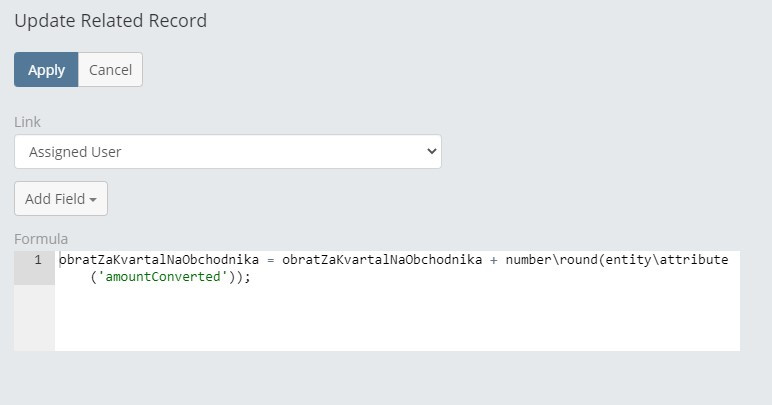772x405 pixels.
Task: Click the Link field label
Action: pyautogui.click(x=27, y=122)
